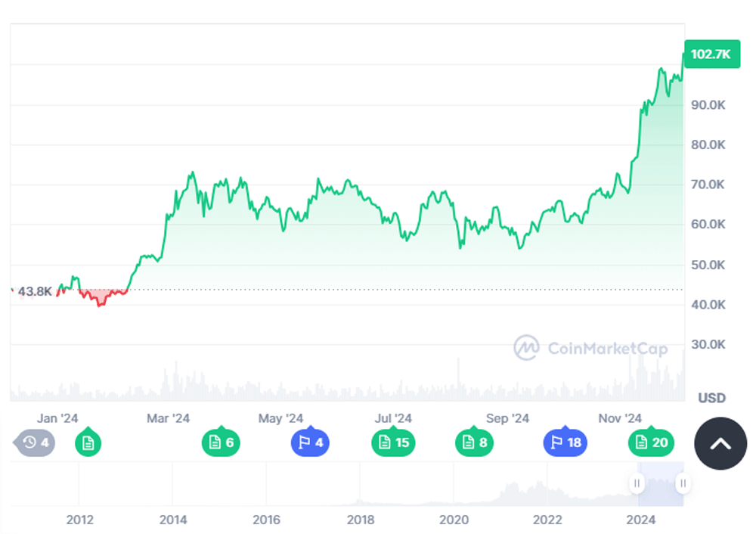Select 2024 on the timeline axis
This screenshot has width=756, height=534.
[641, 520]
